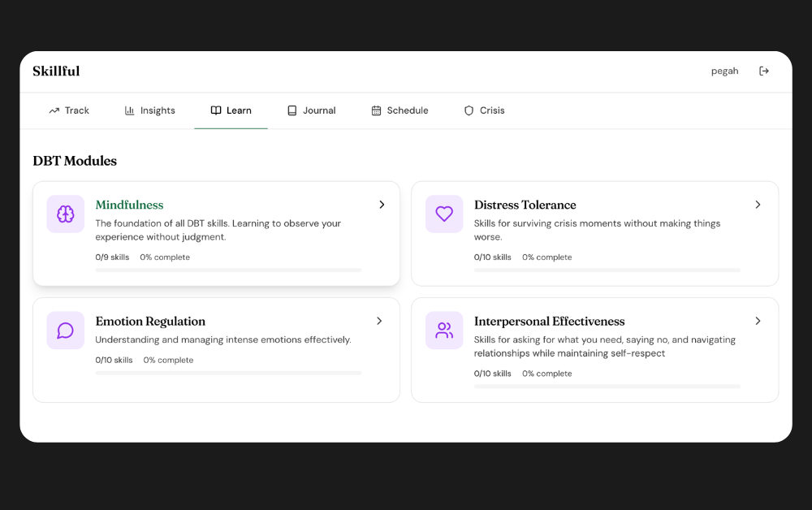812x510 pixels.
Task: Click the trending arrow icon beside Track
Action: click(x=54, y=110)
